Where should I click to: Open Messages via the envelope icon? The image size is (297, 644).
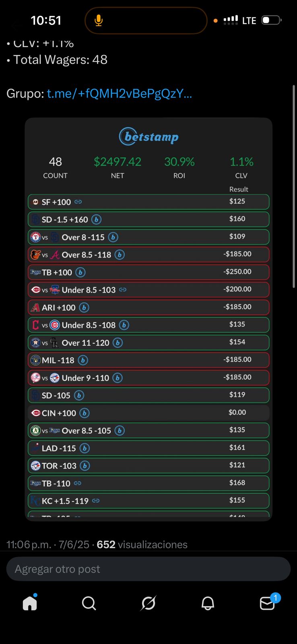click(x=267, y=603)
